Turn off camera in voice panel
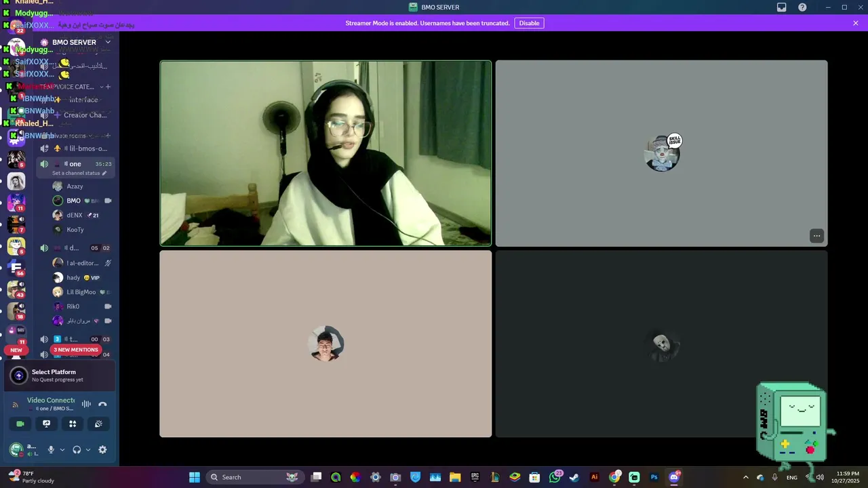The image size is (868, 488). tap(20, 424)
